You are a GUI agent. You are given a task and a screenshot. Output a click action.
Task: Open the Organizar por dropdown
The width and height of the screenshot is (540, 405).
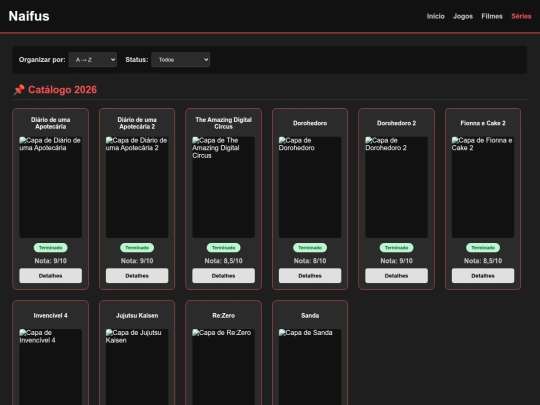point(93,60)
